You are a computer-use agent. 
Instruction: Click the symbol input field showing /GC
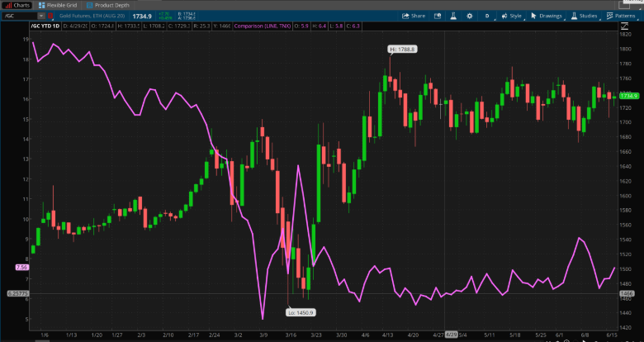point(21,16)
